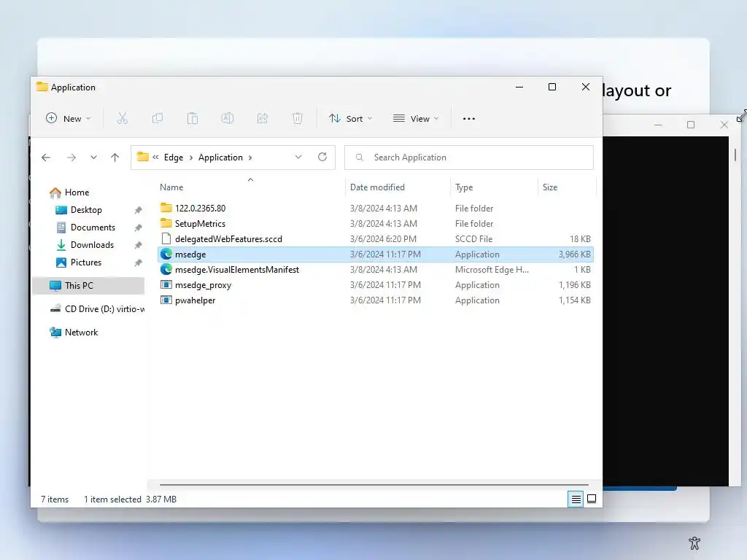Viewport: 747px width, 560px height.
Task: Go up one folder level
Action: [x=115, y=157]
